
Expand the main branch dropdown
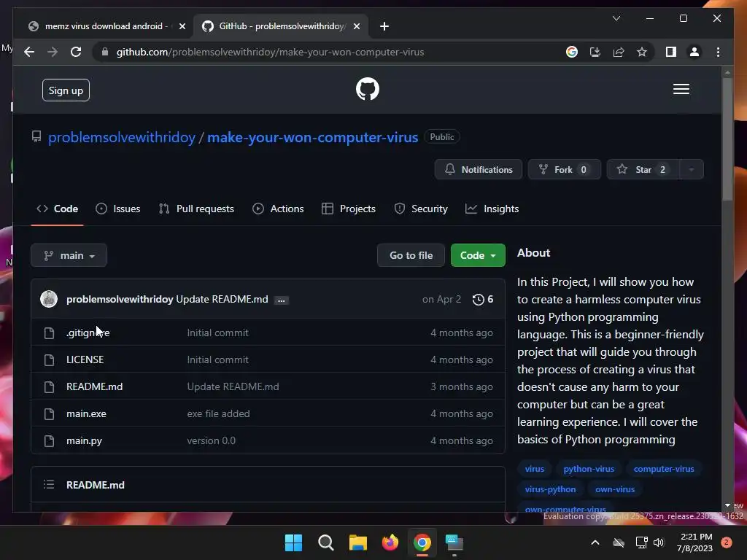click(x=69, y=256)
